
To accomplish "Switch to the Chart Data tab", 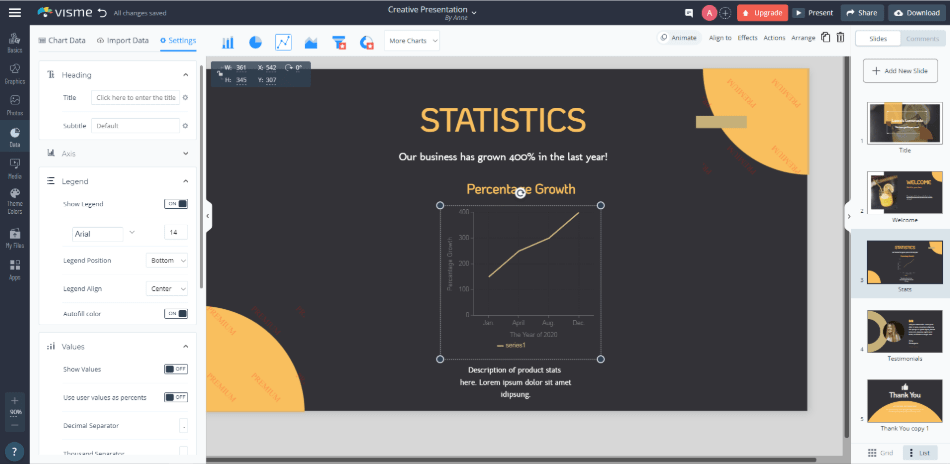I will click(x=62, y=41).
